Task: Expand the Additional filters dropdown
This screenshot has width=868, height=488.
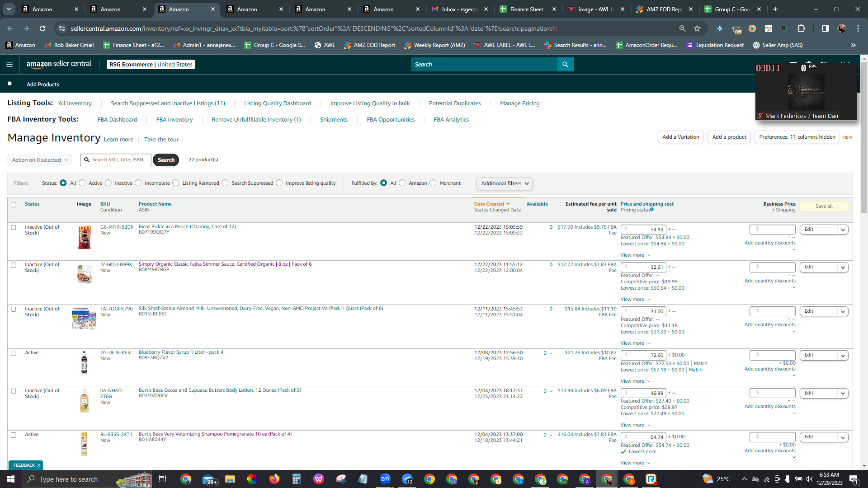Action: pos(505,183)
